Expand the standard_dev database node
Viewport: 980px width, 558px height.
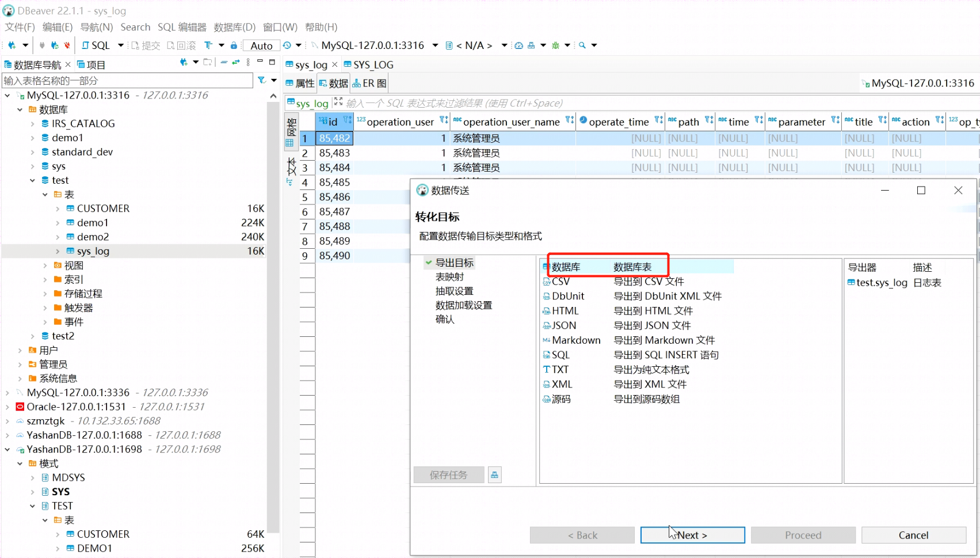(33, 152)
